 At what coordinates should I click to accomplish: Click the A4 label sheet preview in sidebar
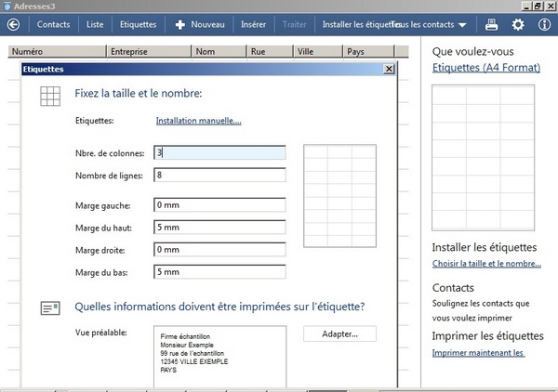484,158
